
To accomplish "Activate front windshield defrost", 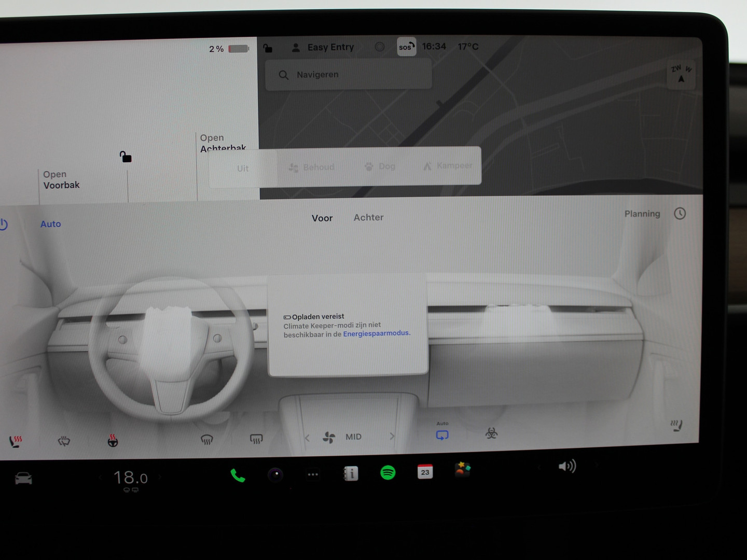I will 207,440.
